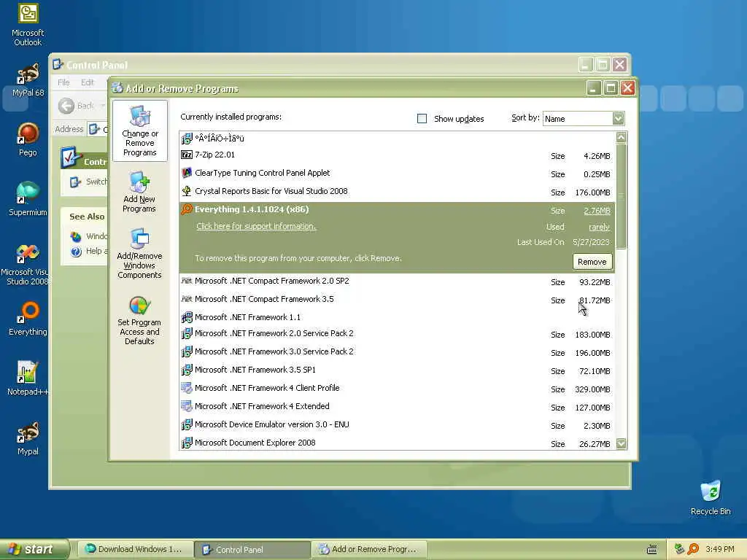Click the Everything tray icon in taskbar

pos(693,549)
